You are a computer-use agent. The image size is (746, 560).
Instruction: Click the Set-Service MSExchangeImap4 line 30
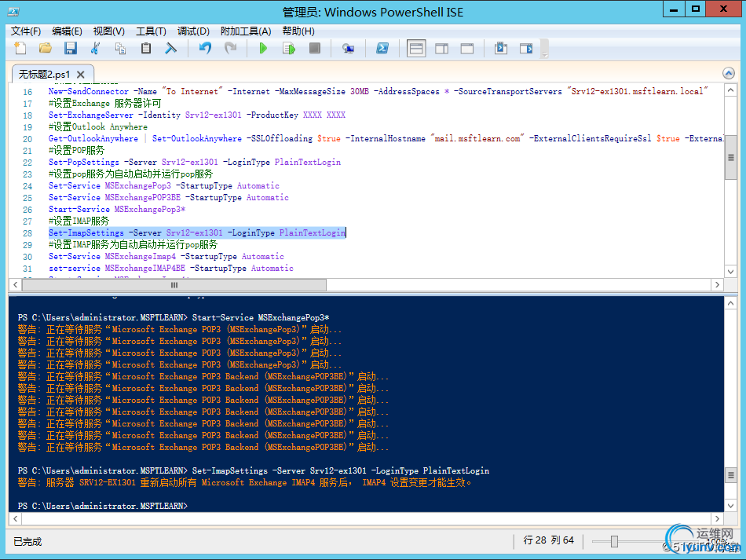point(166,257)
